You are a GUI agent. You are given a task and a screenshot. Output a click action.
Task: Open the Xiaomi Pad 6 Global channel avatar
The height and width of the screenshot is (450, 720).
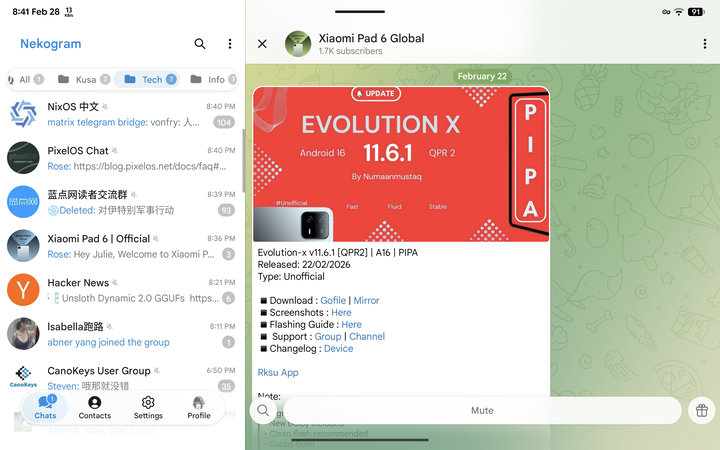(298, 44)
